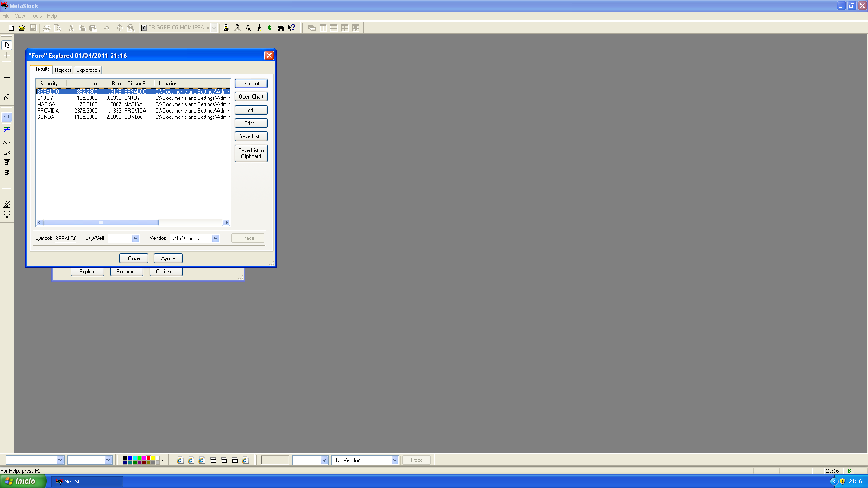
Task: Click the Print... button
Action: click(251, 123)
